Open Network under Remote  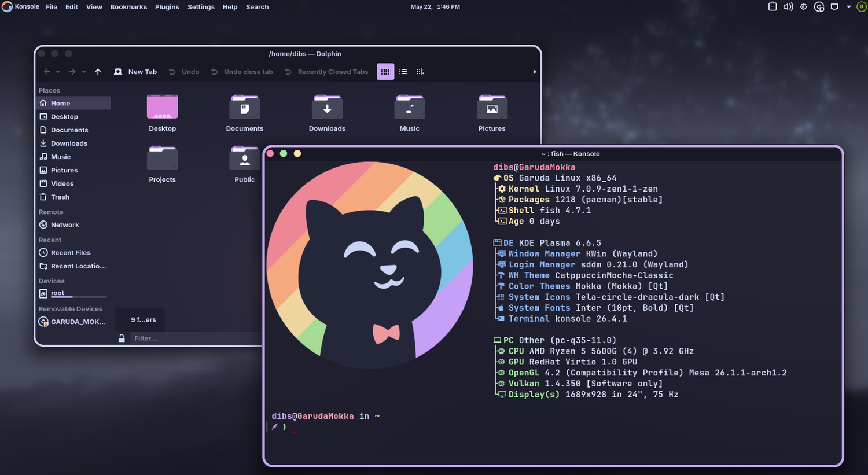click(x=73, y=224)
